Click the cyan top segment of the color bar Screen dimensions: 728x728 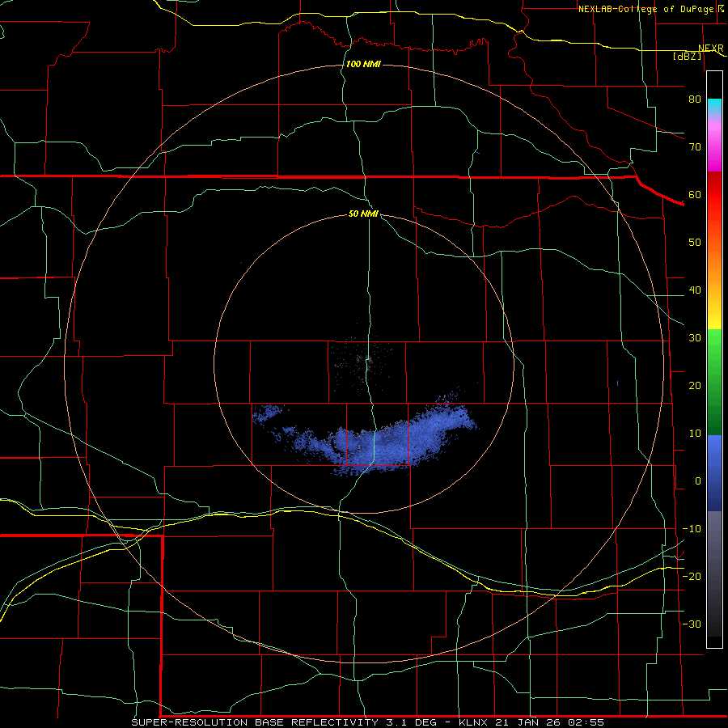click(714, 107)
